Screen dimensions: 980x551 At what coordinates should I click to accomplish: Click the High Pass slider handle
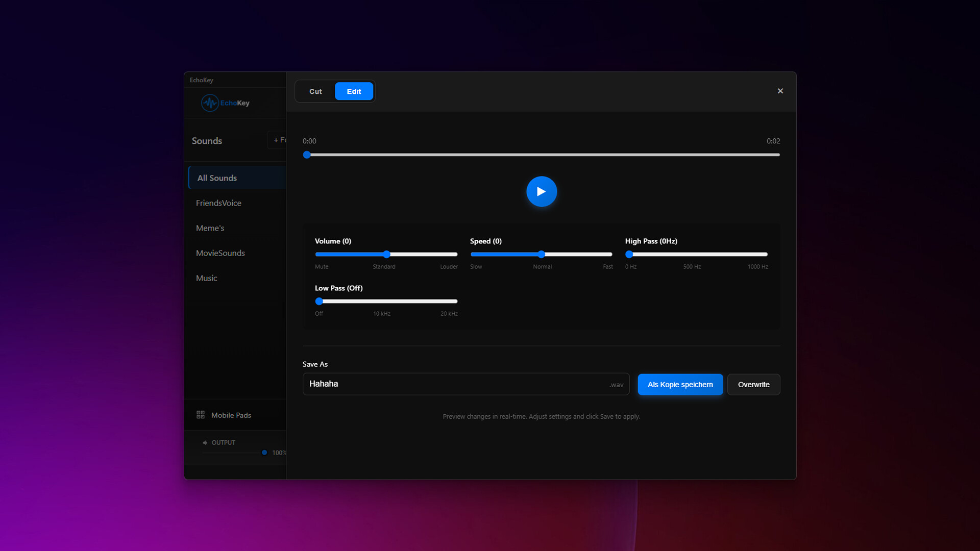pyautogui.click(x=629, y=254)
